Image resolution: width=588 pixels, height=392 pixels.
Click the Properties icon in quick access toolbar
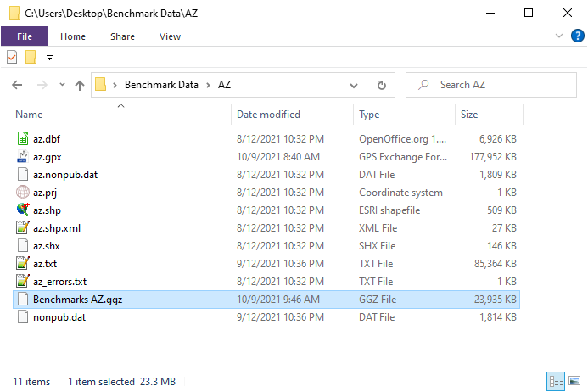(x=12, y=57)
